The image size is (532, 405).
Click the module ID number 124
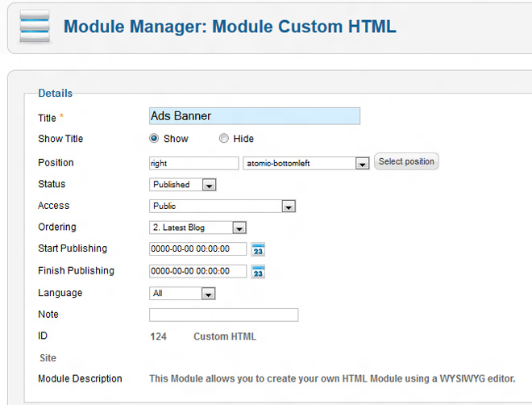(158, 336)
